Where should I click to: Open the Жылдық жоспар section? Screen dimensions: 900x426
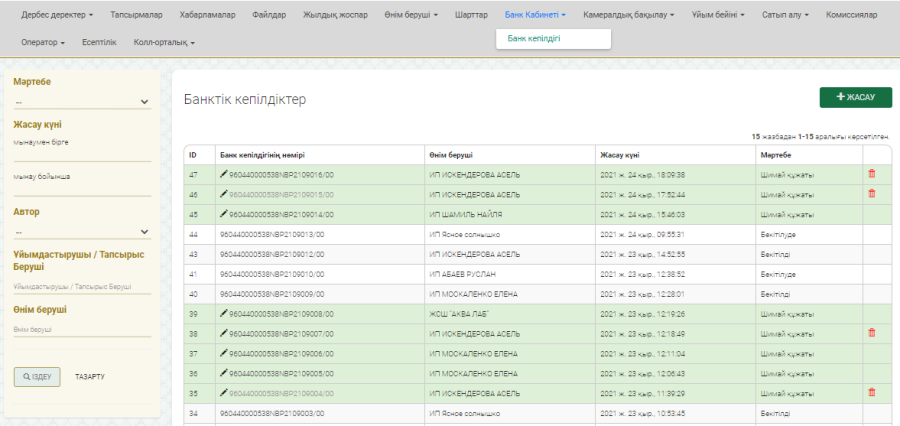click(335, 15)
